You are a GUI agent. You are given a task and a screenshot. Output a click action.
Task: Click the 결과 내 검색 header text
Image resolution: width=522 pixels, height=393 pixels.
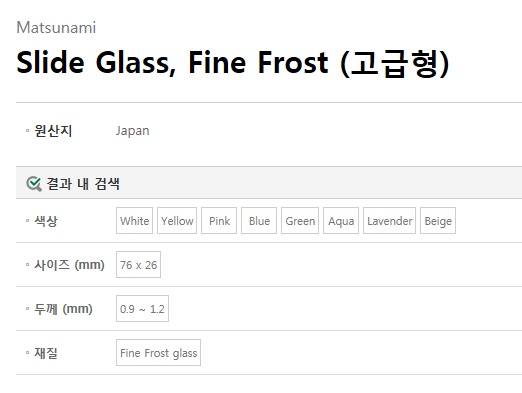point(83,184)
